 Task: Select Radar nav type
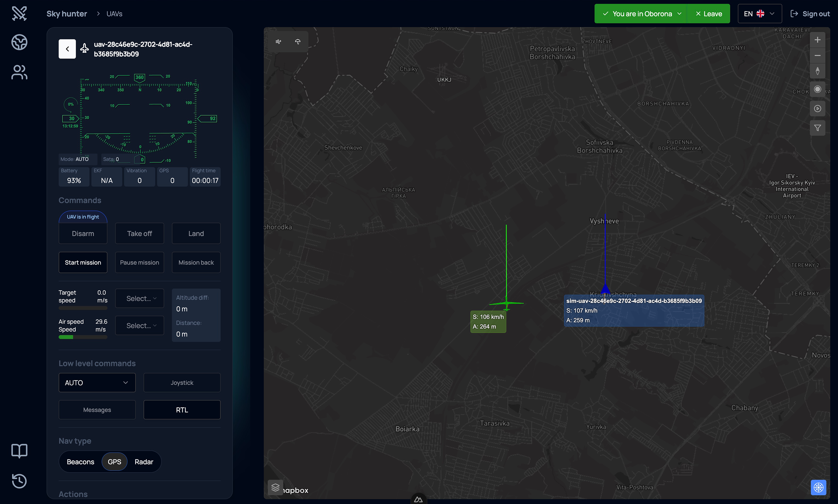coord(144,462)
